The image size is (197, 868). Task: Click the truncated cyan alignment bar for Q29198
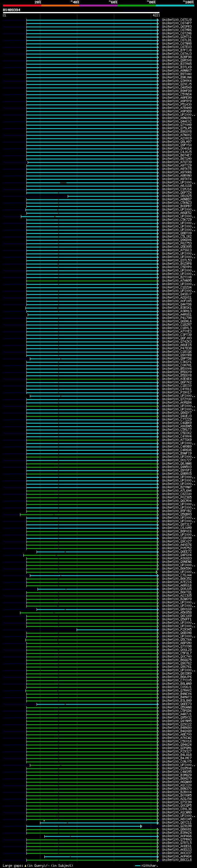click(84, 826)
